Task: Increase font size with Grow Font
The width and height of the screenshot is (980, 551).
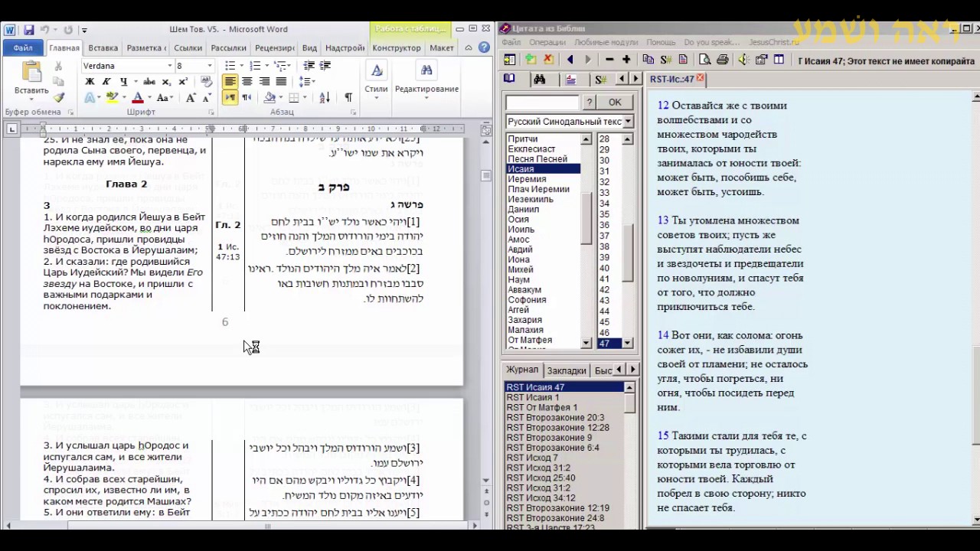Action: click(191, 97)
